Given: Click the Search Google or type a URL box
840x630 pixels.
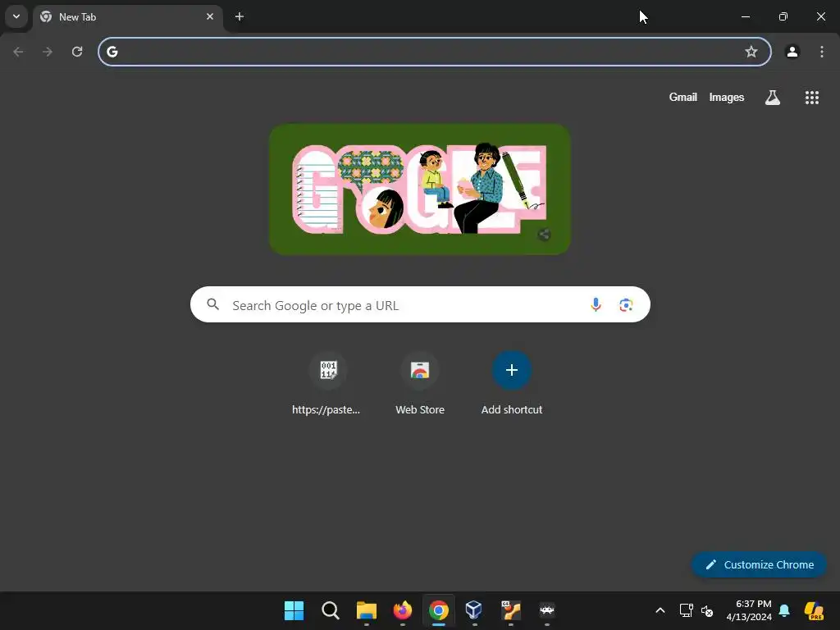Looking at the screenshot, I should (420, 304).
